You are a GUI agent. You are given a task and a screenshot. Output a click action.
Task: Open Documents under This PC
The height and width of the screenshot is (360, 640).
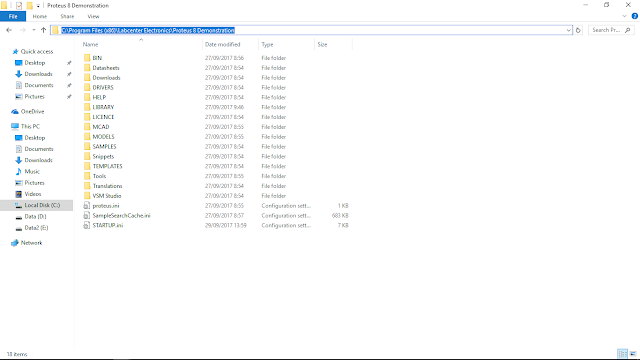click(38, 149)
